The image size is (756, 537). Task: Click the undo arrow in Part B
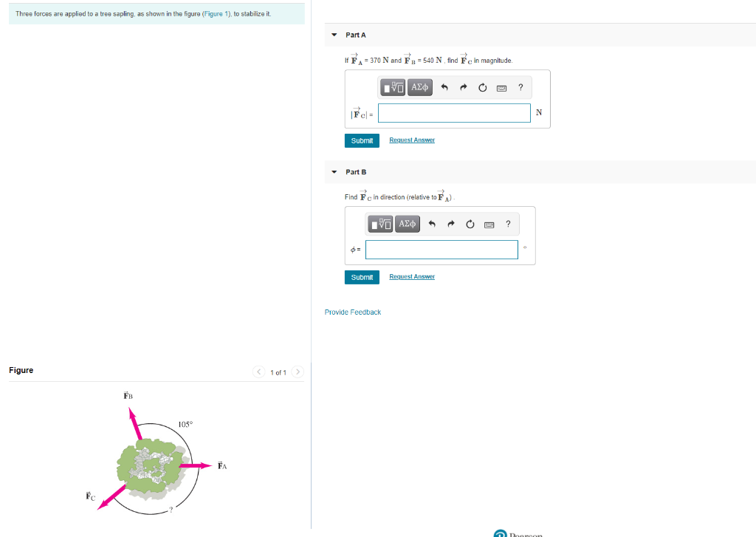pos(431,224)
